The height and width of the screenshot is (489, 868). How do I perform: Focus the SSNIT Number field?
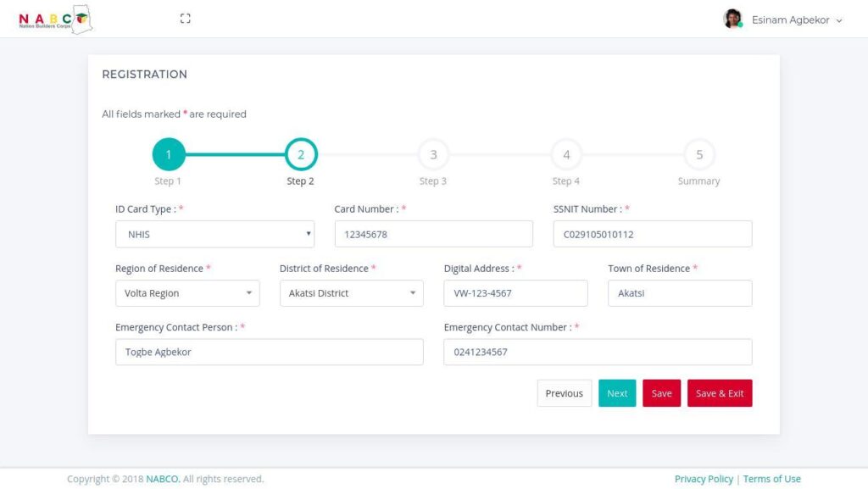[652, 234]
